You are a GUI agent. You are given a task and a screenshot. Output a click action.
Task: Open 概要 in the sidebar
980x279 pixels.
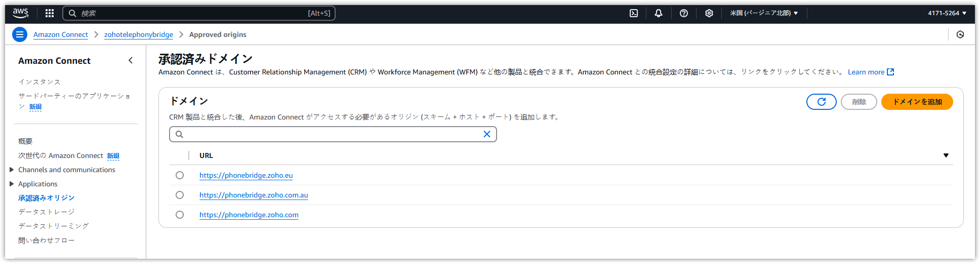[25, 141]
